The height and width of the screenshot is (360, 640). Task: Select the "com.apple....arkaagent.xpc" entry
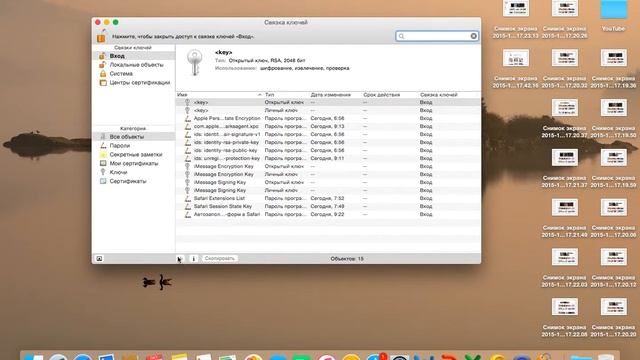coord(328,127)
